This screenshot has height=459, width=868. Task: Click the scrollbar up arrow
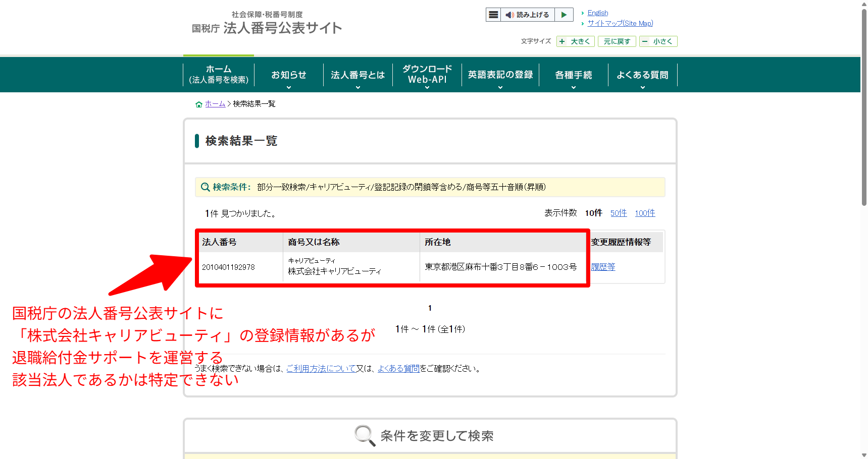[x=864, y=4]
